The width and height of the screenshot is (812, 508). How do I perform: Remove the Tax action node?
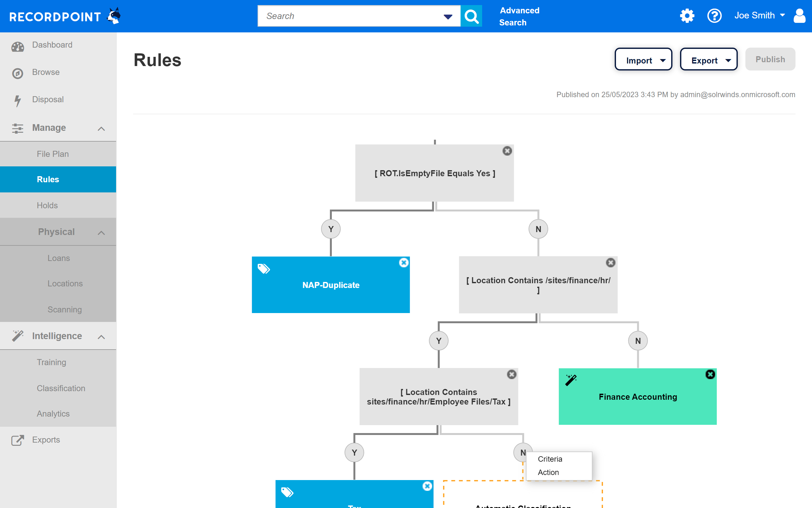point(427,486)
